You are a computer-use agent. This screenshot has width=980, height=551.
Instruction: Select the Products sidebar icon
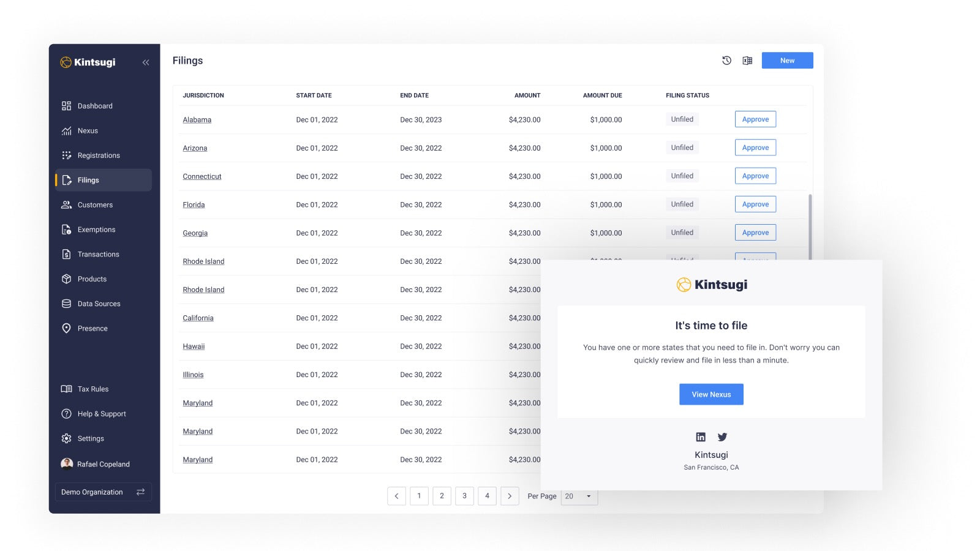pos(67,279)
